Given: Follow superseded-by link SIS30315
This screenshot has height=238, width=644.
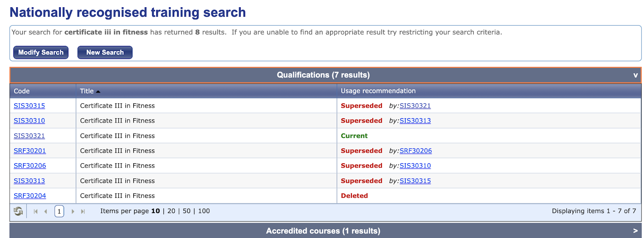Looking at the screenshot, I should (415, 181).
